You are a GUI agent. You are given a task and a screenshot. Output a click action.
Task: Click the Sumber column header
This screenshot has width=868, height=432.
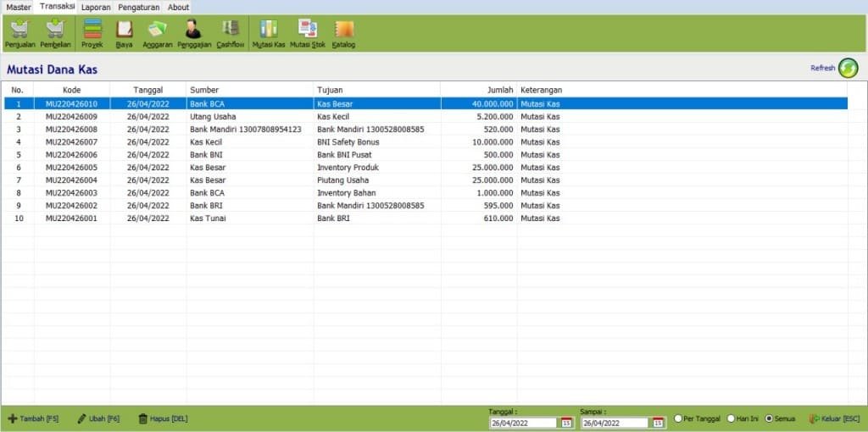pyautogui.click(x=250, y=90)
